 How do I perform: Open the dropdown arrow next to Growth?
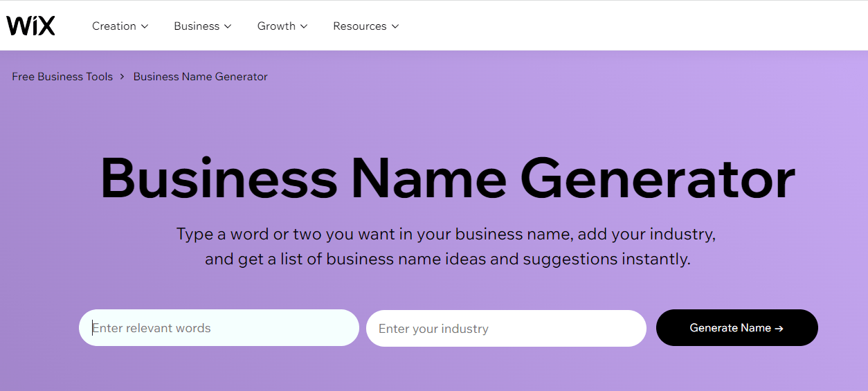(x=304, y=26)
